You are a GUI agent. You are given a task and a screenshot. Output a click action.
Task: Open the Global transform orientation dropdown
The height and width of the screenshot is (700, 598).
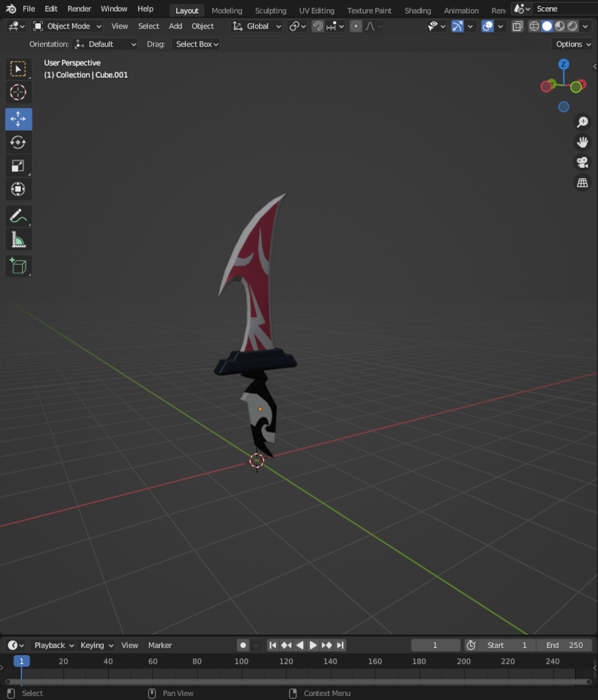257,27
